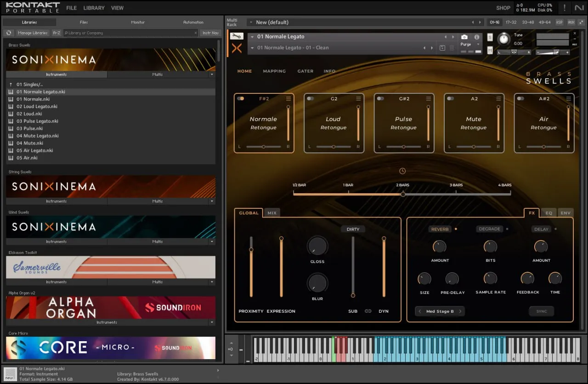Save snapshot with the floppy disk icon
Screen dimensions: 588x384
[442, 48]
